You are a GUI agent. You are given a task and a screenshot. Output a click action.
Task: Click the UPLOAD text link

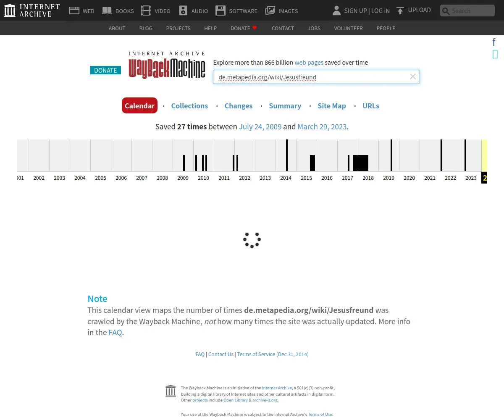pyautogui.click(x=419, y=10)
